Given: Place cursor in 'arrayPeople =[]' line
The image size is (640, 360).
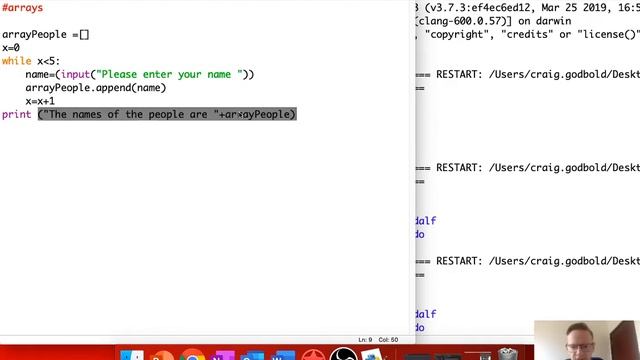Looking at the screenshot, I should (45, 35).
